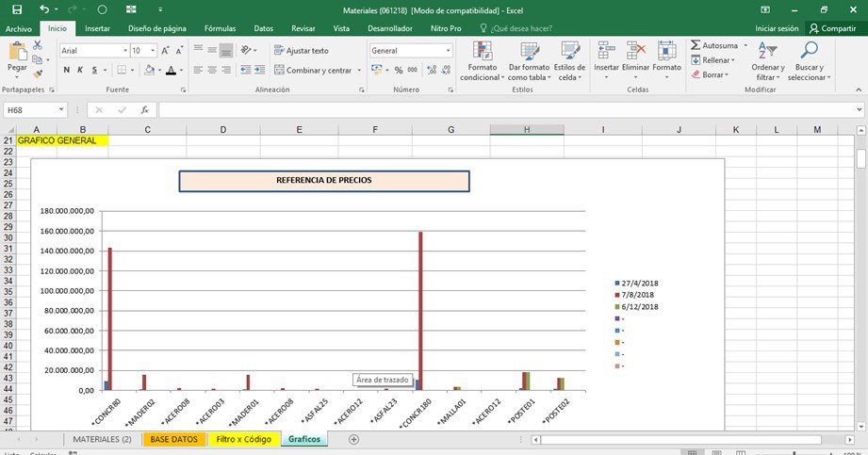Open Fuente dialog launcher
This screenshot has width=868, height=455.
(183, 89)
